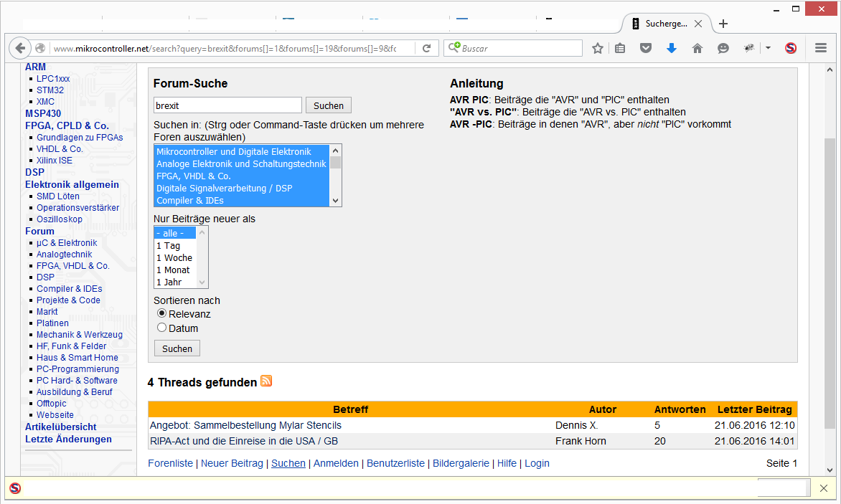
Task: Show bookmarks list icon in toolbar
Action: pyautogui.click(x=620, y=48)
